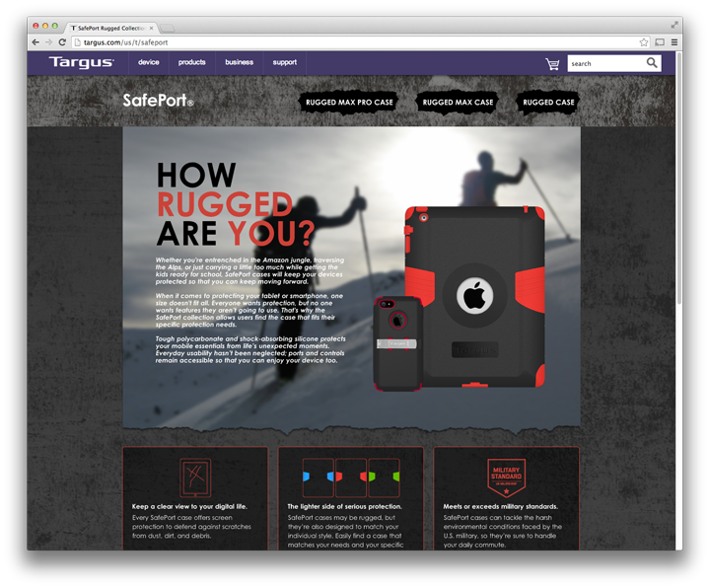Toggle fullscreen with the top-right arrows icon

click(674, 25)
